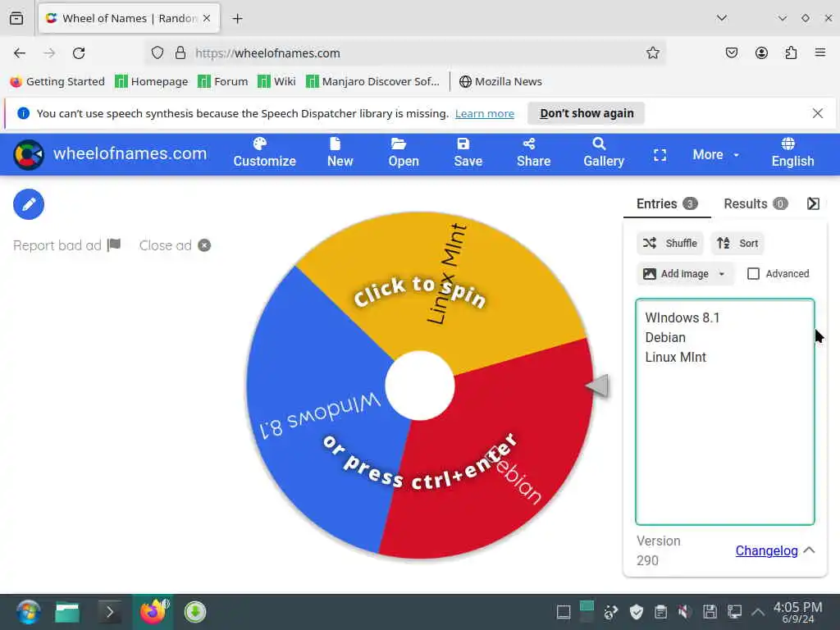Image resolution: width=840 pixels, height=630 pixels.
Task: Dismiss the speech synthesis notification bar
Action: pos(817,113)
